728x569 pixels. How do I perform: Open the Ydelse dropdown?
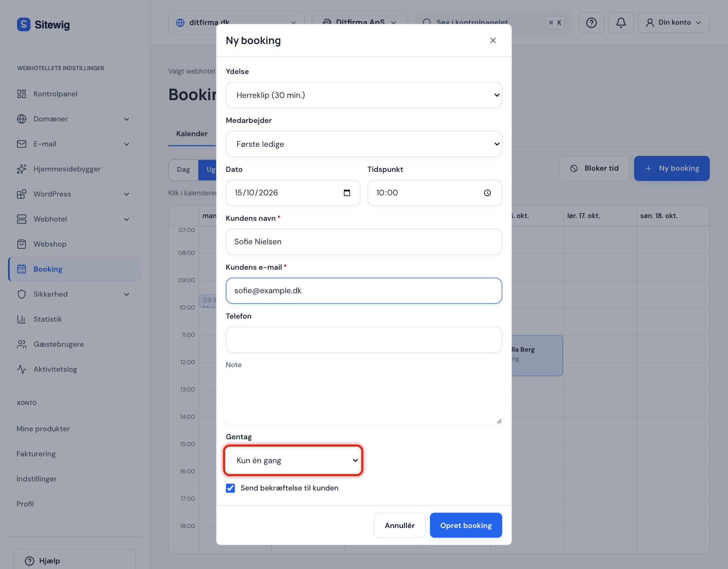(364, 95)
